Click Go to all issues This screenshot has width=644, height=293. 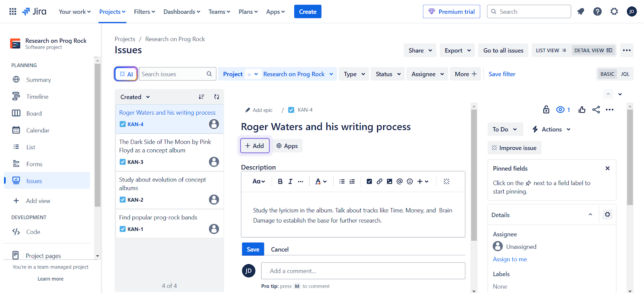(503, 50)
